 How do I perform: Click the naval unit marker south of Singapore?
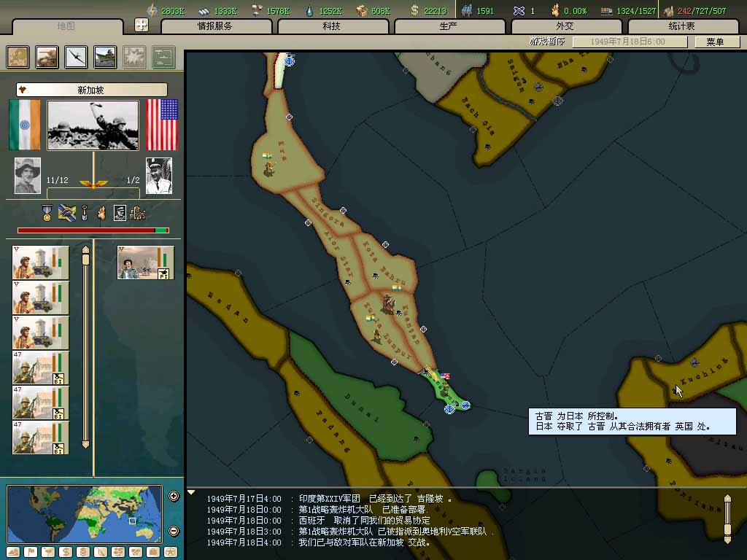[x=449, y=408]
